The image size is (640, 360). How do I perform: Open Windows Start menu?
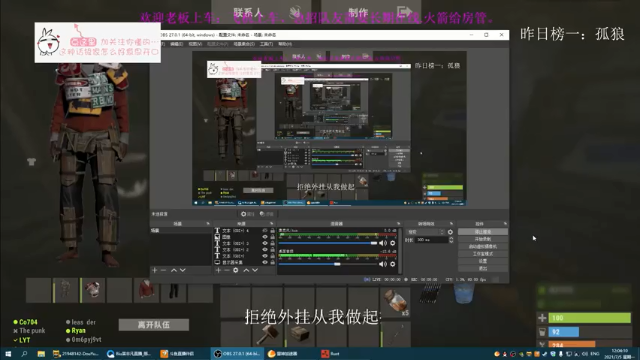pos(8,354)
